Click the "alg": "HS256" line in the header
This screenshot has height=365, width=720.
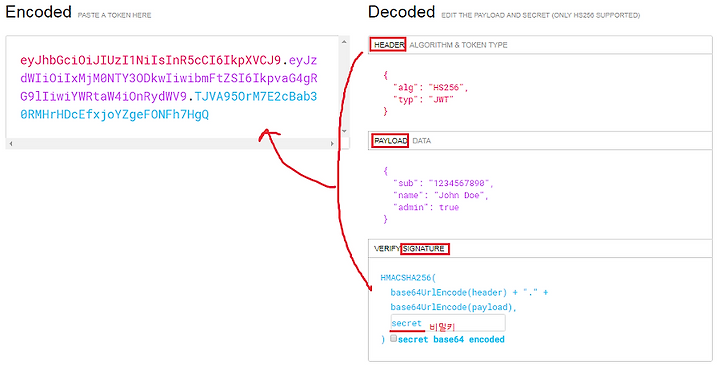coord(430,88)
